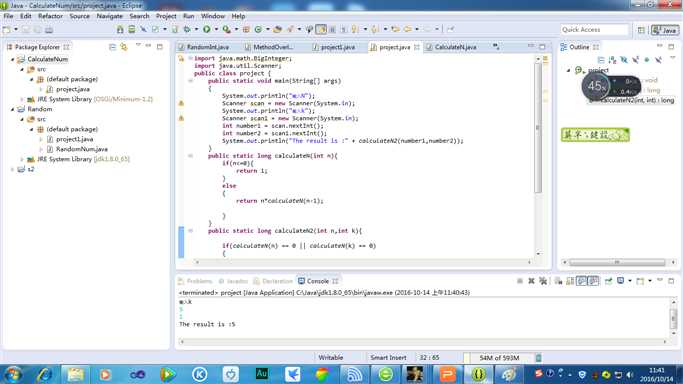Open the Run button dropdown arrow
The height and width of the screenshot is (384, 683).
coord(216,30)
